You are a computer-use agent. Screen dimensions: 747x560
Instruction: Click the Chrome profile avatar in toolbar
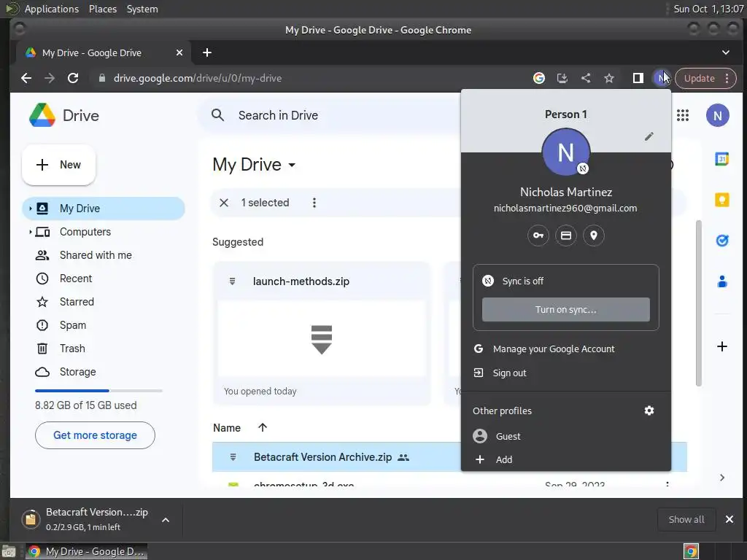[661, 78]
